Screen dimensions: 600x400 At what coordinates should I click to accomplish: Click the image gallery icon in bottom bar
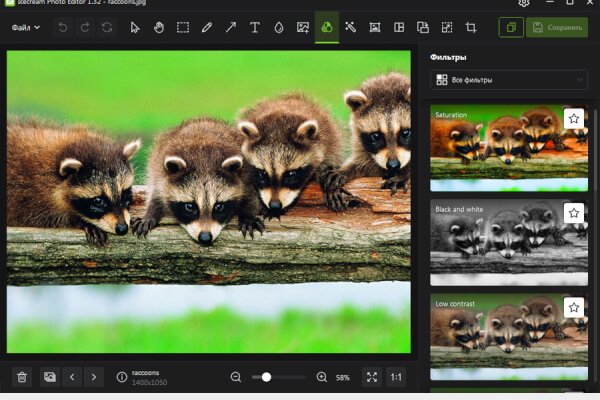[x=50, y=377]
